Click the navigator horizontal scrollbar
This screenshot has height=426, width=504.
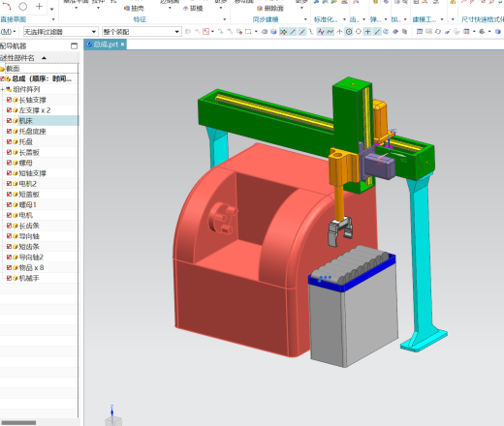pyautogui.click(x=18, y=422)
